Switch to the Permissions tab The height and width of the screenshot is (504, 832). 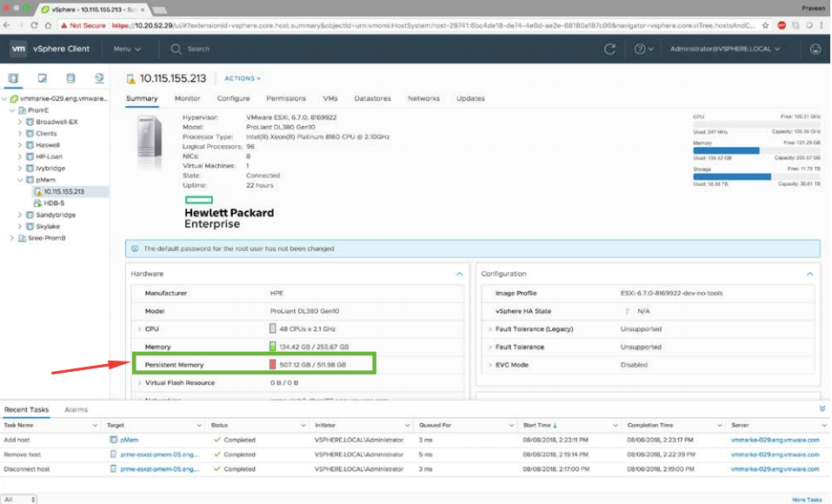click(286, 98)
